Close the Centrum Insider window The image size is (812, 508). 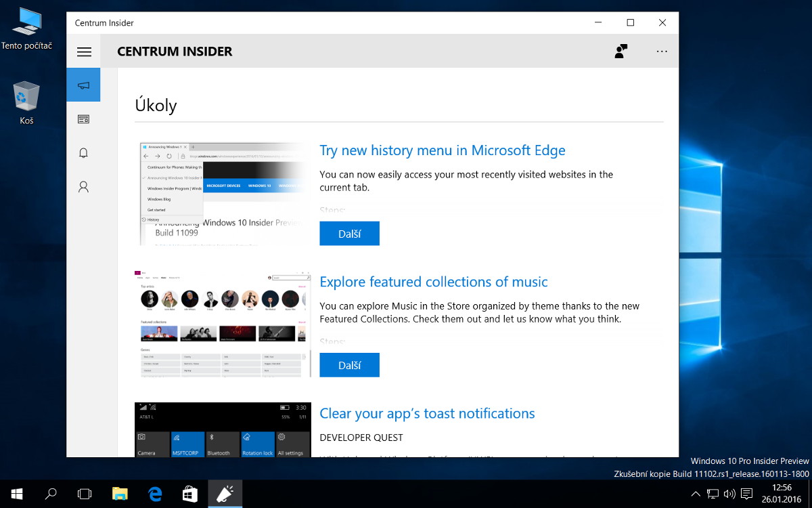tap(662, 22)
